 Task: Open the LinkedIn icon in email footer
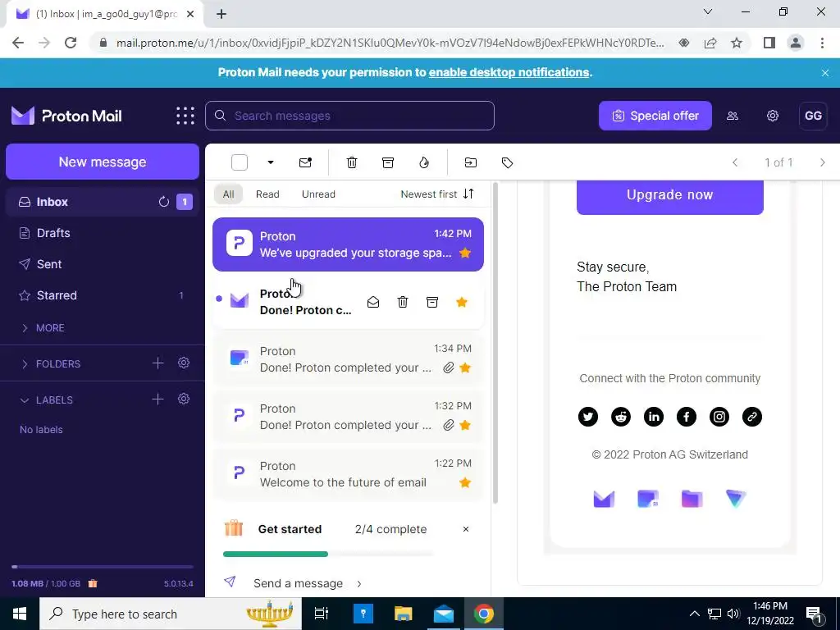click(654, 417)
